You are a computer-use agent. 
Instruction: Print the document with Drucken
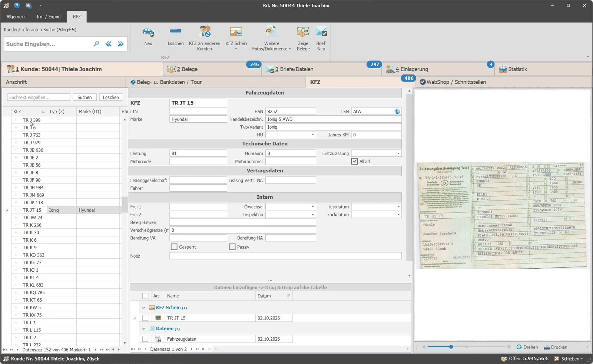coord(556,347)
